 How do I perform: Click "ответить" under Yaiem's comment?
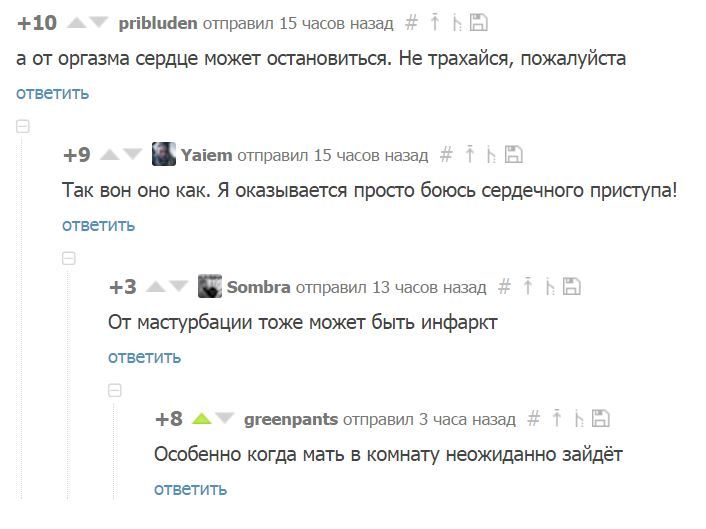[x=98, y=225]
